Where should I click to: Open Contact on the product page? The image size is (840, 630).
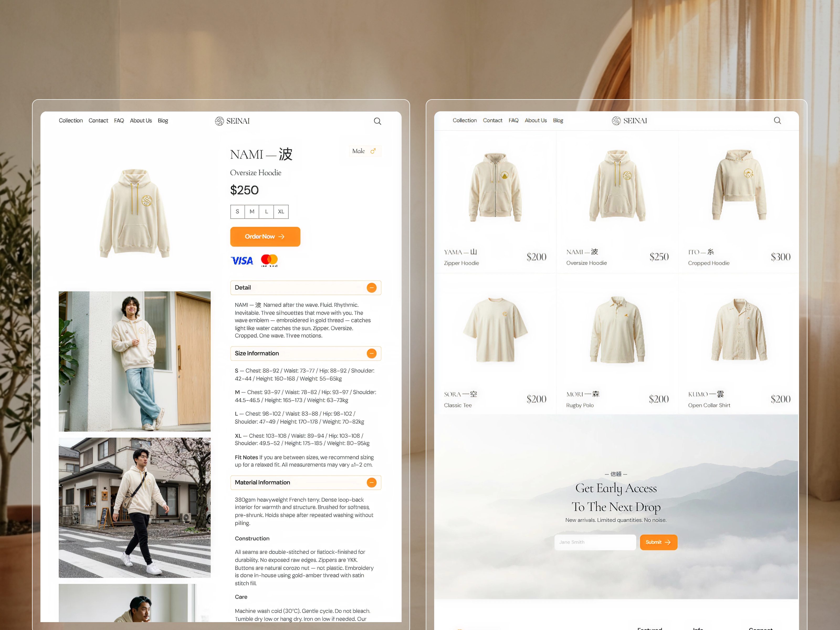(x=98, y=121)
